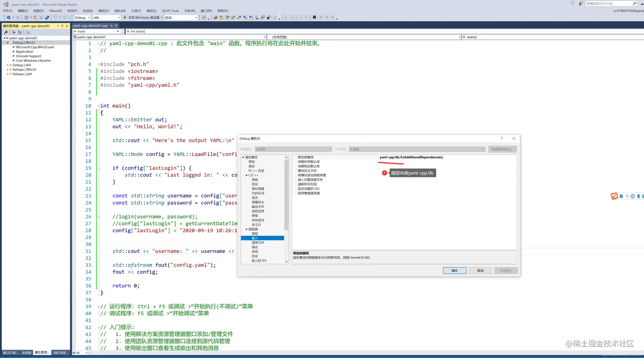Image resolution: width=644 pixels, height=358 pixels.
Task: Click the 89% editor zoom level control
Action: pyautogui.click(x=79, y=352)
